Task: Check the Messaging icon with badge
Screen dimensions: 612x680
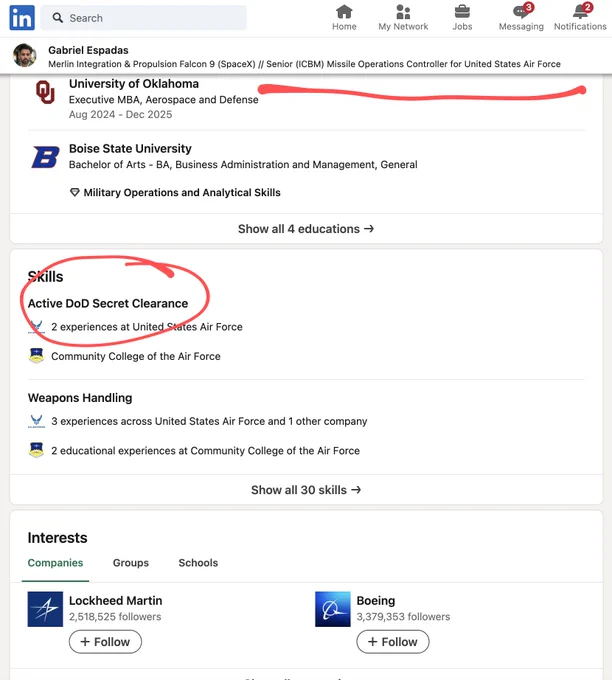Action: click(x=522, y=11)
